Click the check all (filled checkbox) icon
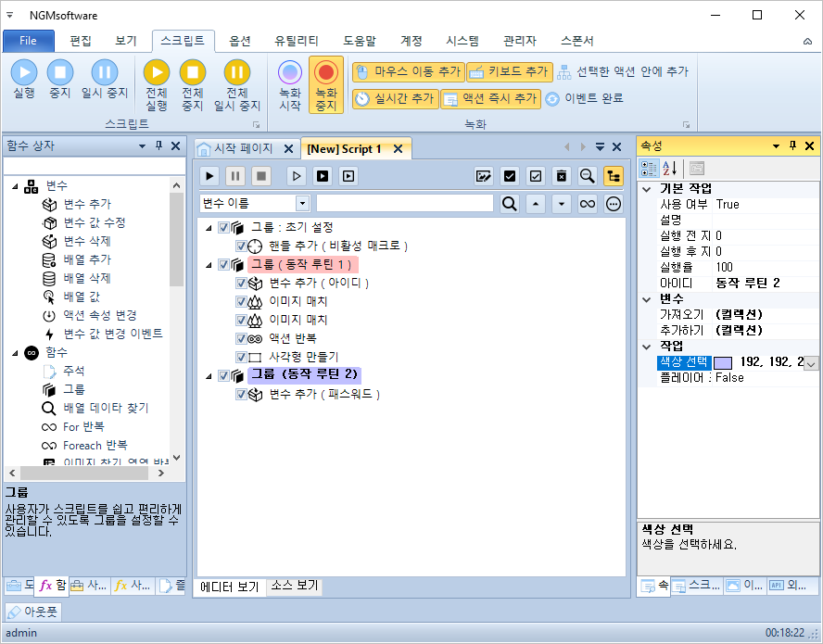Screen dimensions: 823x644 (509, 176)
